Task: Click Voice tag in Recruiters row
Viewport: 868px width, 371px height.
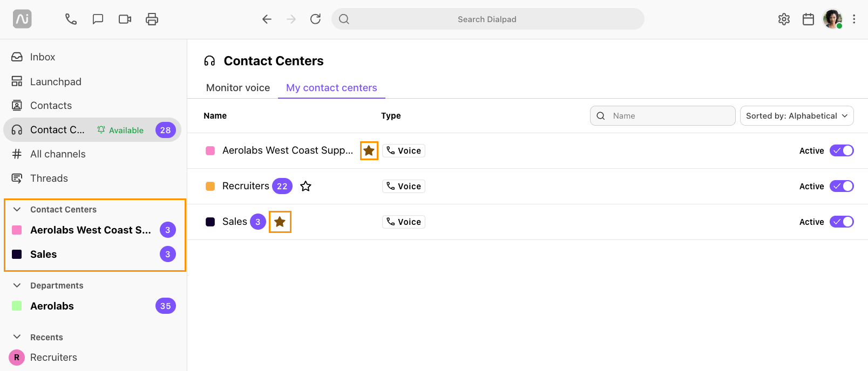Action: pyautogui.click(x=404, y=187)
